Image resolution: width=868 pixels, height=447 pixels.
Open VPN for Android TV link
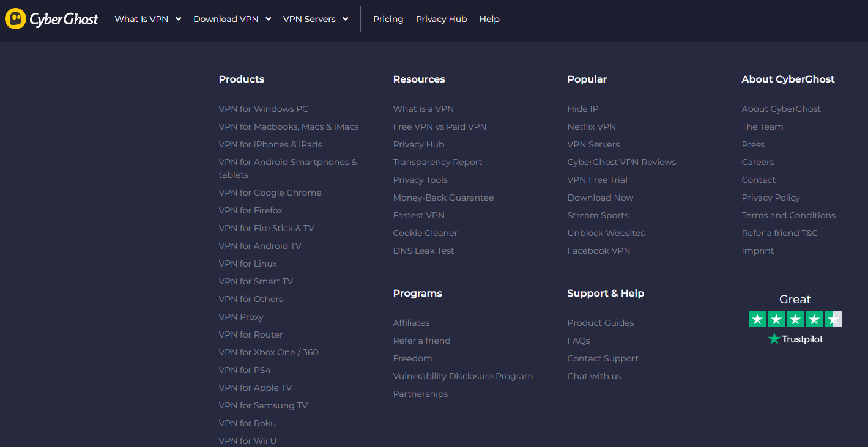coord(260,246)
